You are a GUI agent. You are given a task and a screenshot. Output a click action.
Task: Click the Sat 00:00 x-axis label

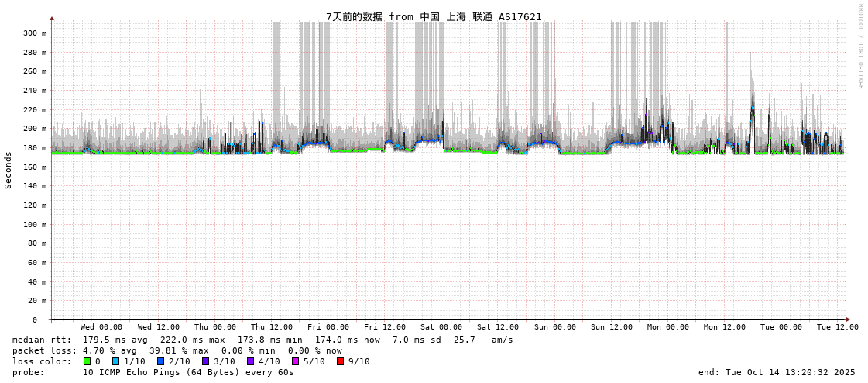pyautogui.click(x=441, y=327)
